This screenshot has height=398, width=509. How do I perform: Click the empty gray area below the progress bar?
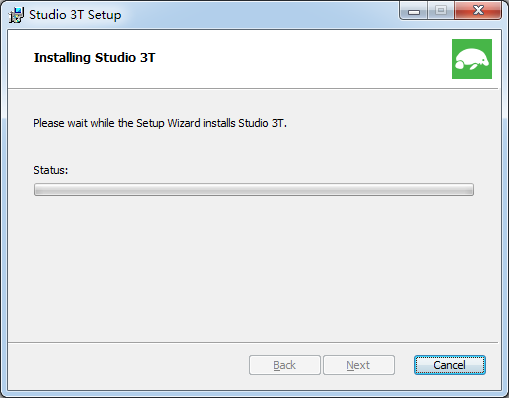(x=254, y=267)
